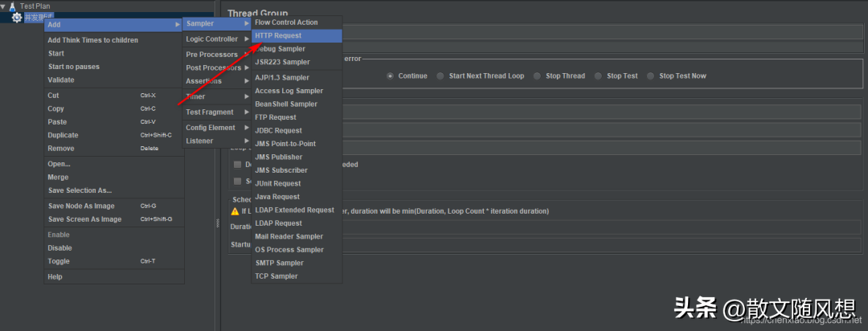868x331 pixels.
Task: Click Remove in context menu
Action: pos(113,149)
